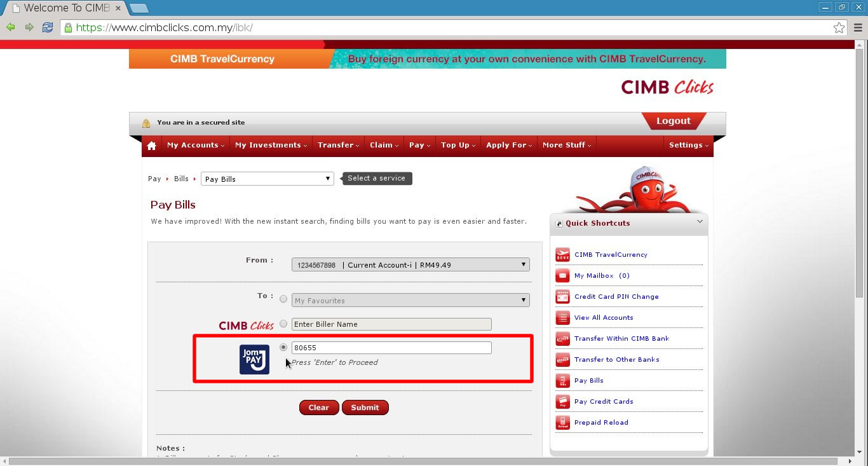This screenshot has height=466, width=868.
Task: Expand the My Accounts menu
Action: [x=196, y=146]
